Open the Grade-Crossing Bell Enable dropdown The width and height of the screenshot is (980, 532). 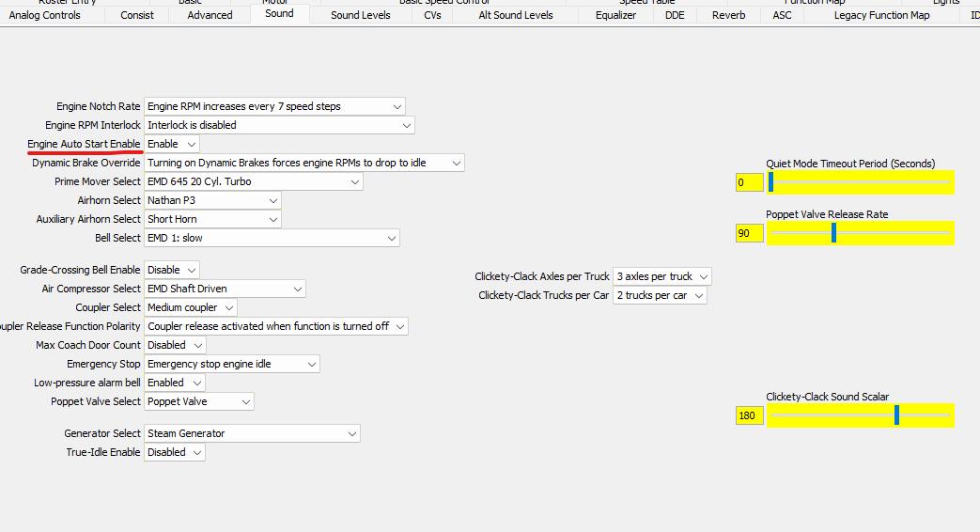[172, 270]
